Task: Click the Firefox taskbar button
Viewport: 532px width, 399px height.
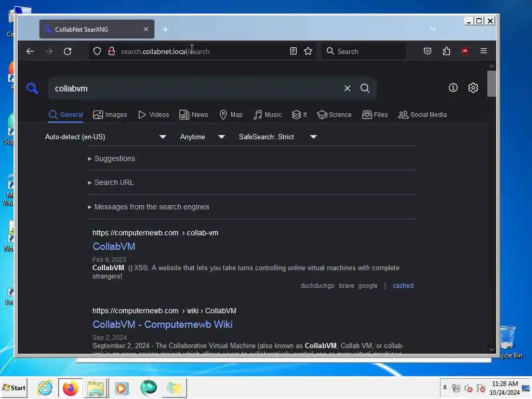Action: click(x=70, y=388)
